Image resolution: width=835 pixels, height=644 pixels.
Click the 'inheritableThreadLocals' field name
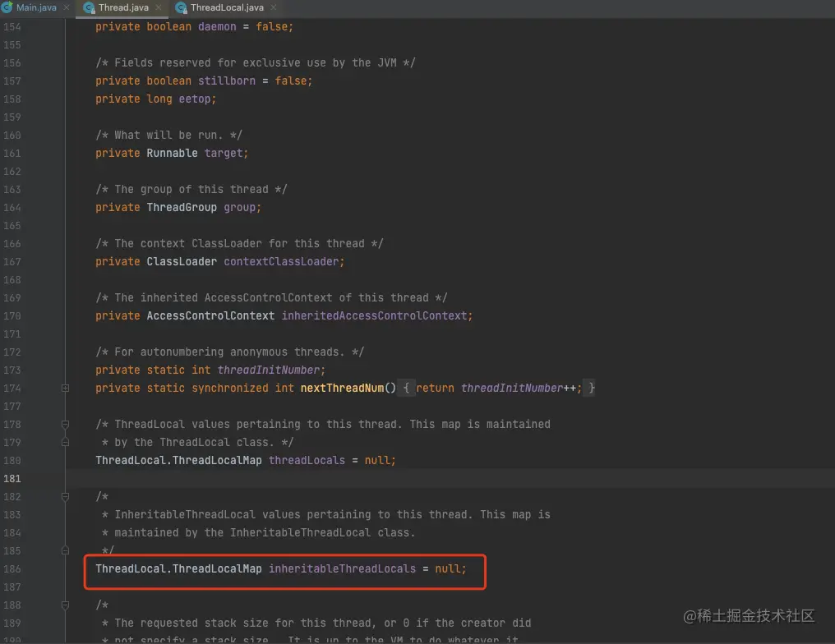(x=342, y=569)
